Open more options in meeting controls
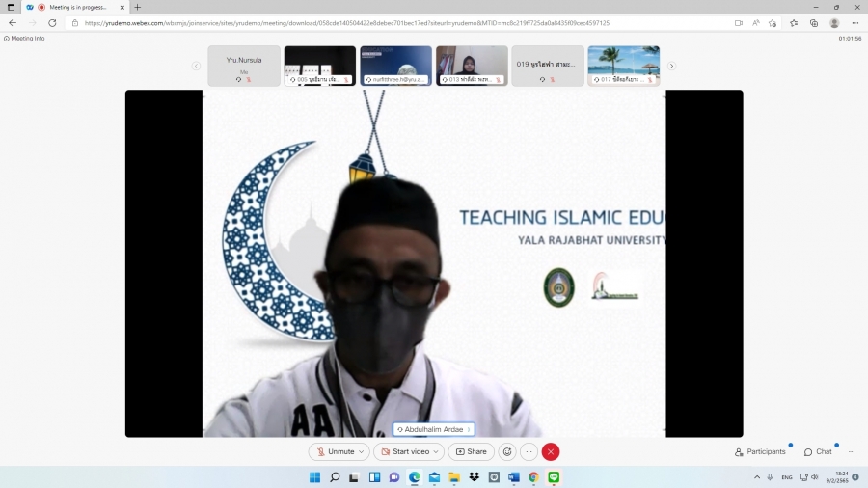The image size is (868, 488). (529, 451)
